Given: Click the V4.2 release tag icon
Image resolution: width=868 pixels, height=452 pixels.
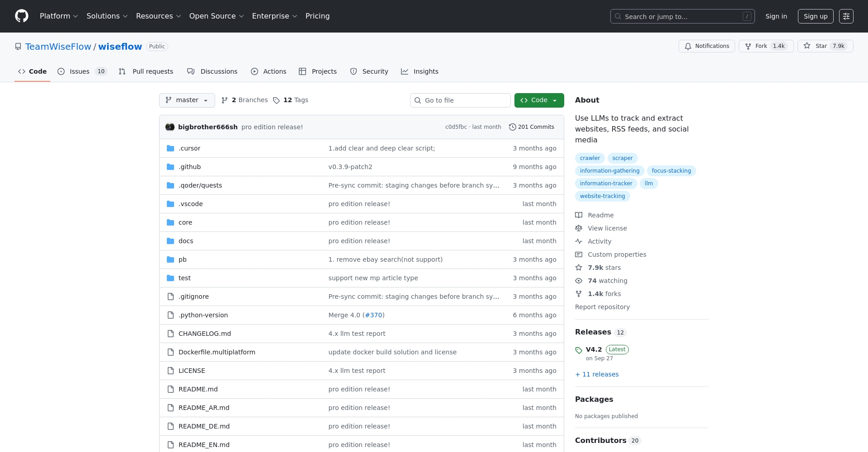Looking at the screenshot, I should click(x=579, y=350).
